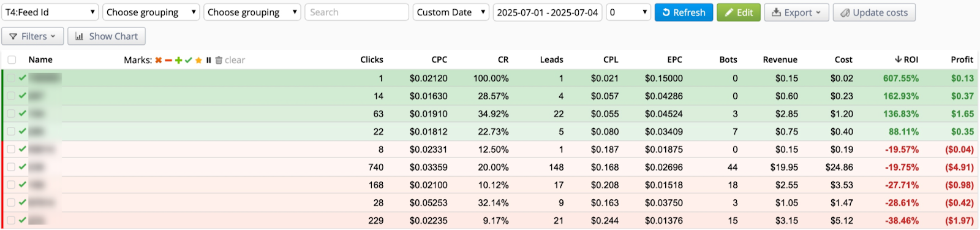
Task: Click the yellow star mark icon
Action: pyautogui.click(x=198, y=60)
